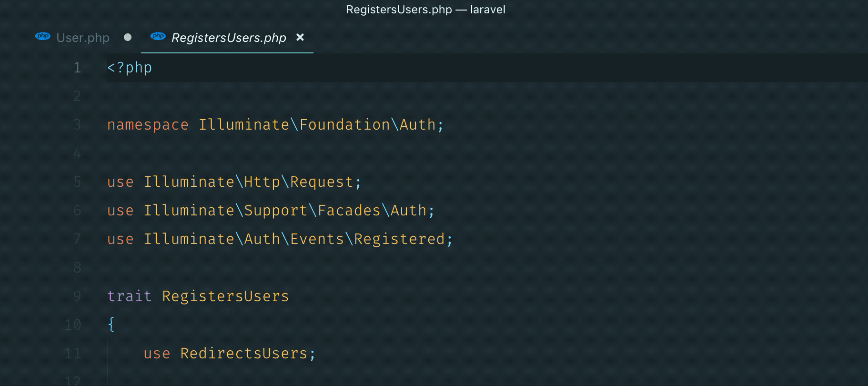Click the namespace keyword on line 3
Image resolution: width=868 pixels, height=386 pixels.
pos(148,125)
